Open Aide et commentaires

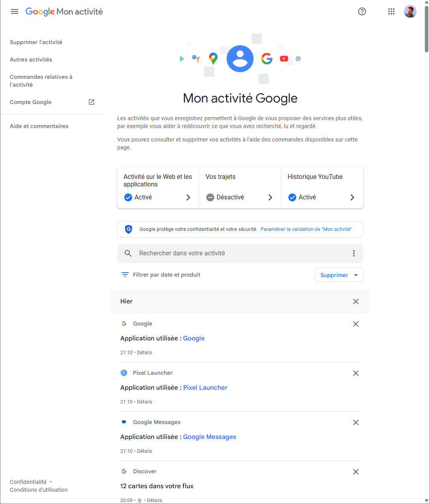(x=39, y=126)
